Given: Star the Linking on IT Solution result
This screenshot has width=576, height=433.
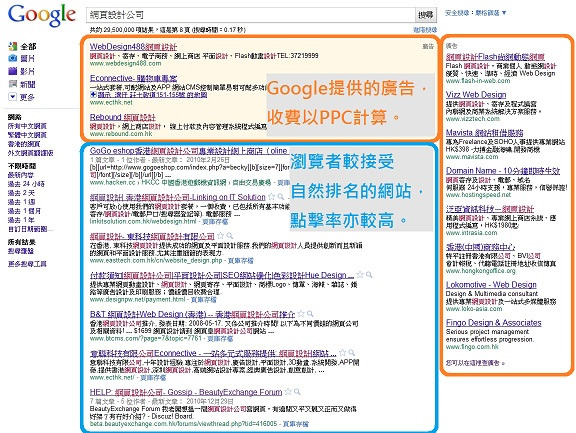Looking at the screenshot, I should pos(271,196).
